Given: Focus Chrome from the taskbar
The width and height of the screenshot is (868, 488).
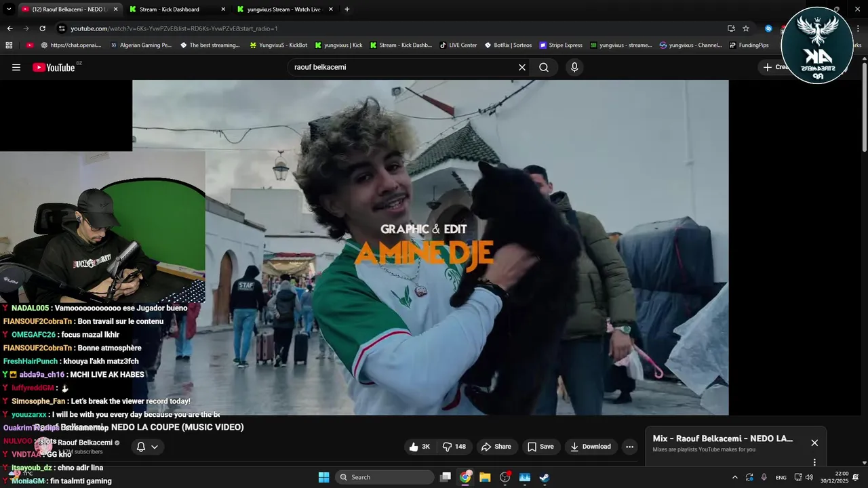Looking at the screenshot, I should 465,477.
